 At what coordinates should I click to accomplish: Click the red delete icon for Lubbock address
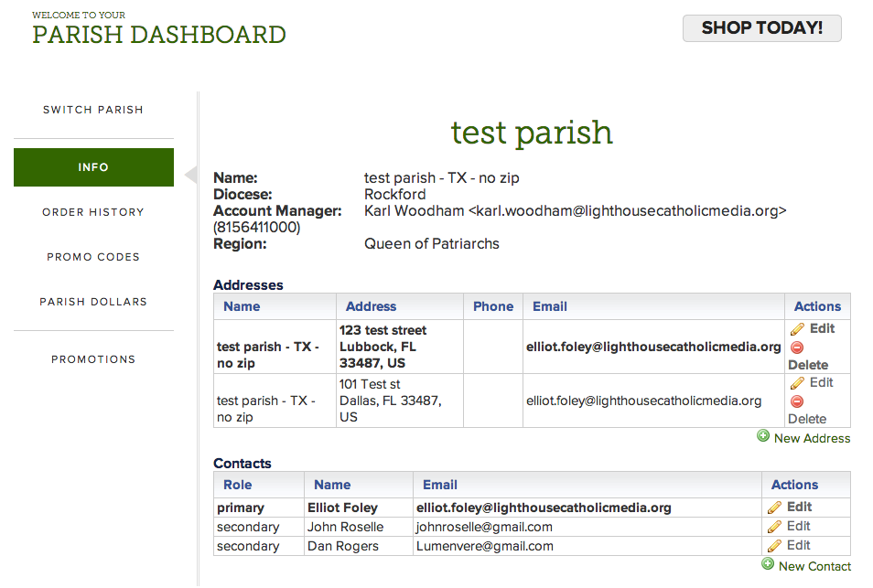click(797, 347)
